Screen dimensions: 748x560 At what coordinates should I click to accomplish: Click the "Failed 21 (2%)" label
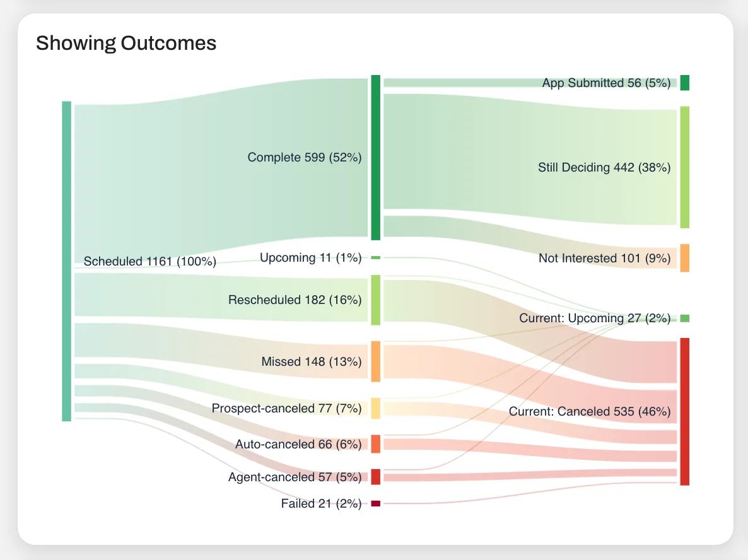coord(322,503)
